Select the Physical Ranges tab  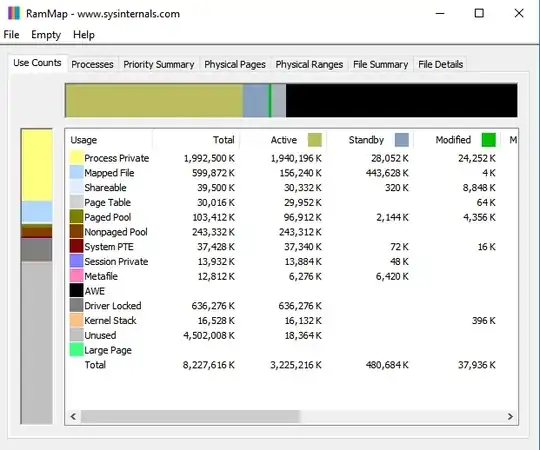pyautogui.click(x=309, y=64)
